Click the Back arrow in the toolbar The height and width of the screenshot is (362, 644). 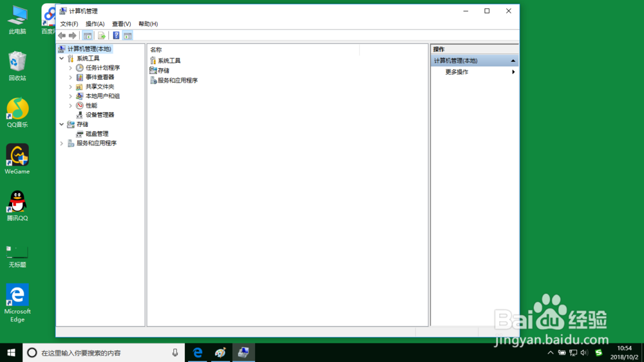click(x=62, y=35)
